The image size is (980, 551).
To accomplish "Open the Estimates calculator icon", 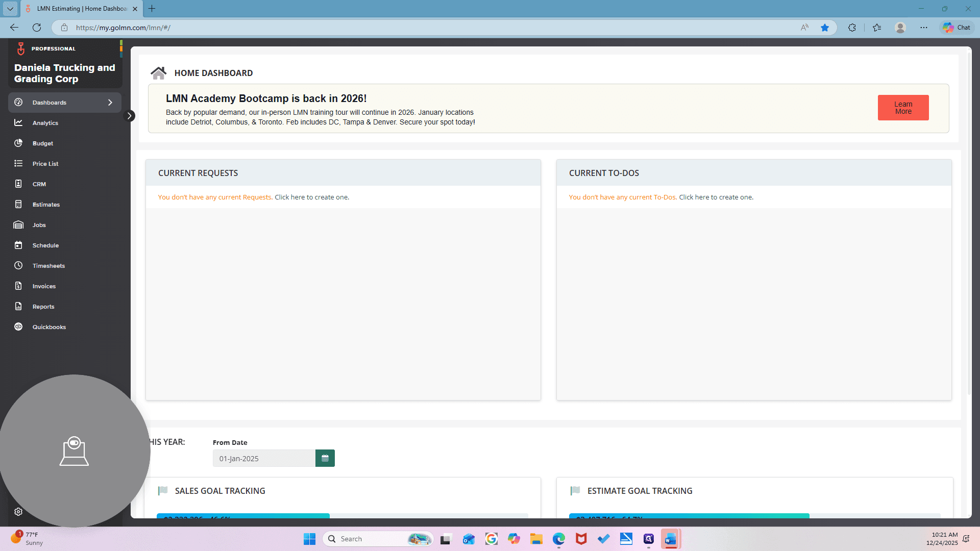I will tap(18, 205).
